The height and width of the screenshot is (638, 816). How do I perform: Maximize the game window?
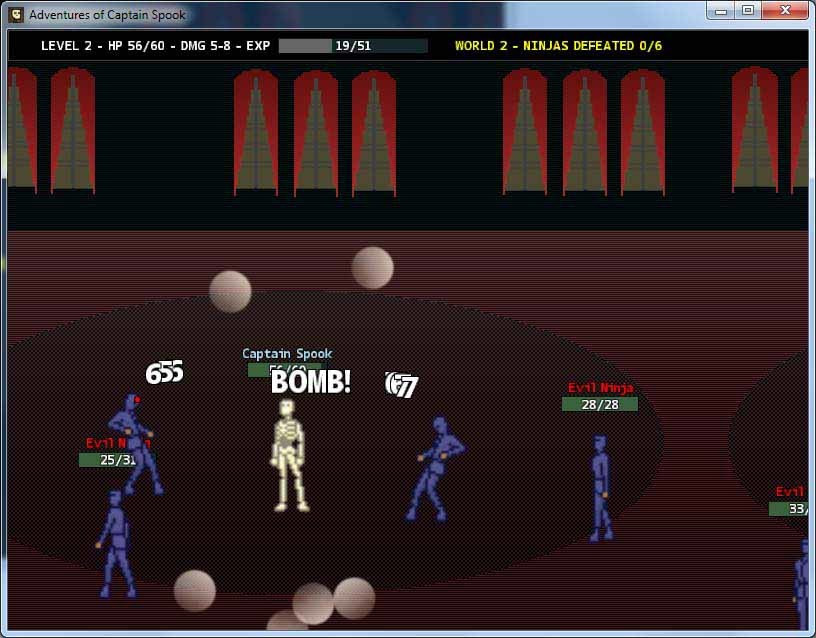coord(748,10)
